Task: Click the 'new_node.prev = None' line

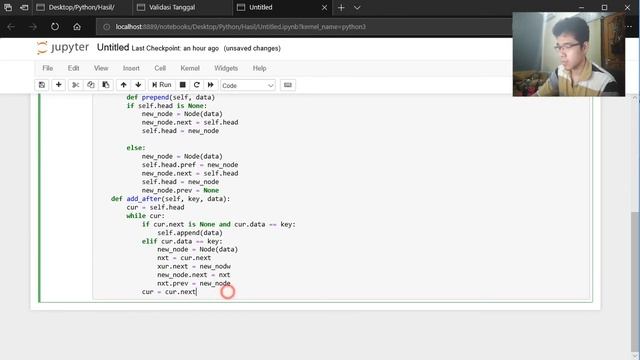Action: 180,191
